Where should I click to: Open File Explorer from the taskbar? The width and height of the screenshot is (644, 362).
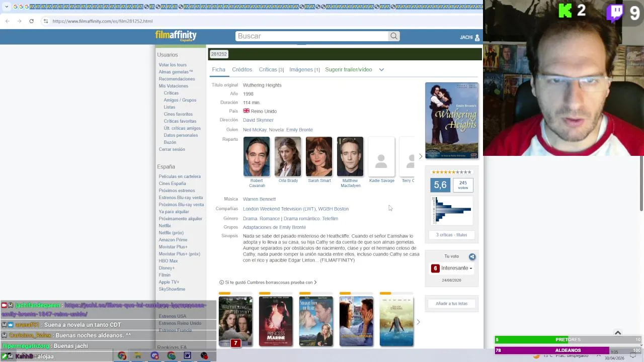(x=137, y=356)
